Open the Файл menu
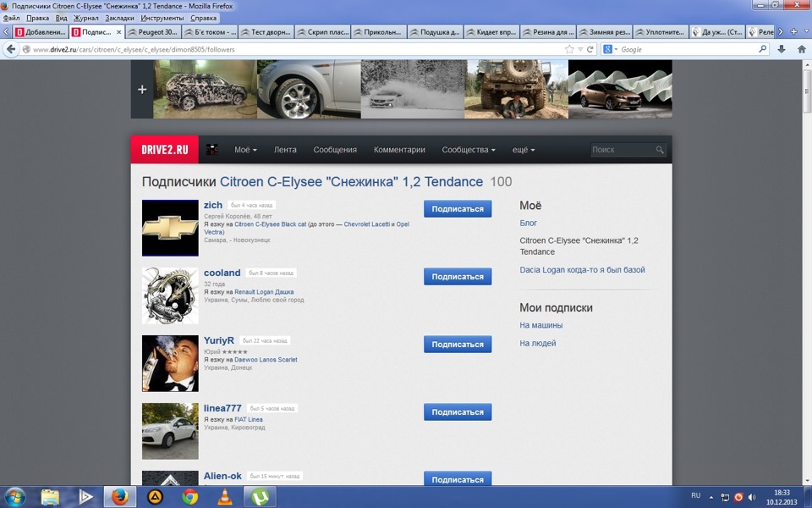 [11, 18]
